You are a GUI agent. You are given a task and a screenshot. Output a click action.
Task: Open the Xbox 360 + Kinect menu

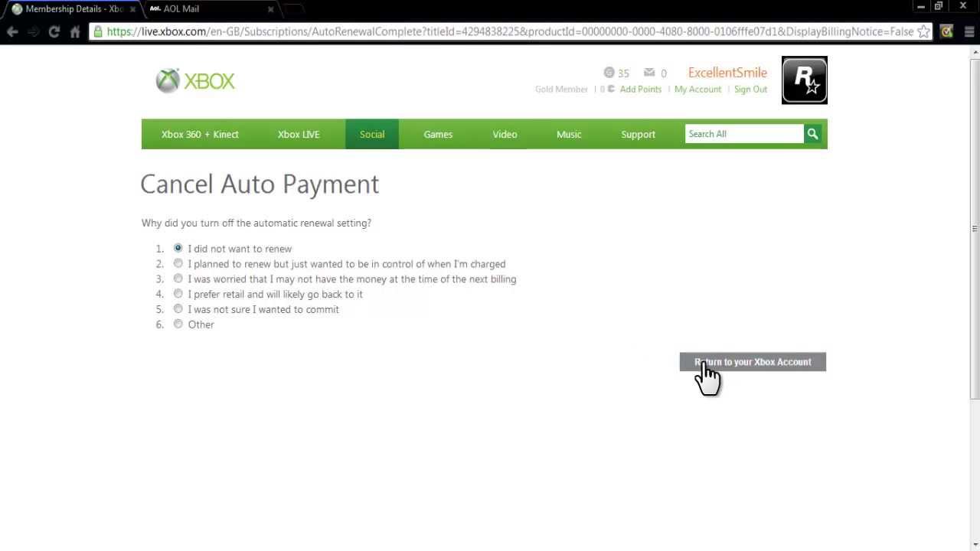(x=200, y=134)
